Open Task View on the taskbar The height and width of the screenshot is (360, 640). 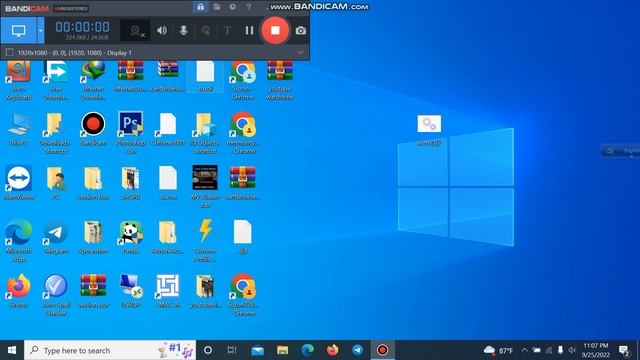tap(232, 350)
